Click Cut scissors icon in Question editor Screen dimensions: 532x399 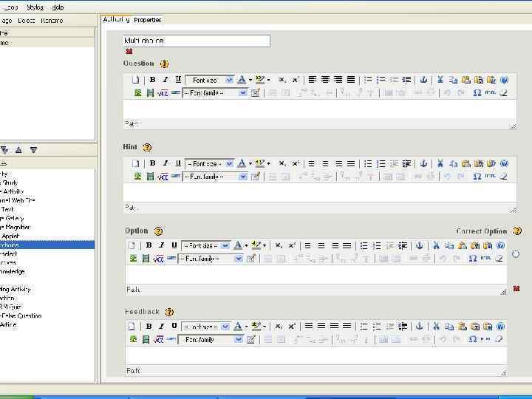click(x=440, y=80)
